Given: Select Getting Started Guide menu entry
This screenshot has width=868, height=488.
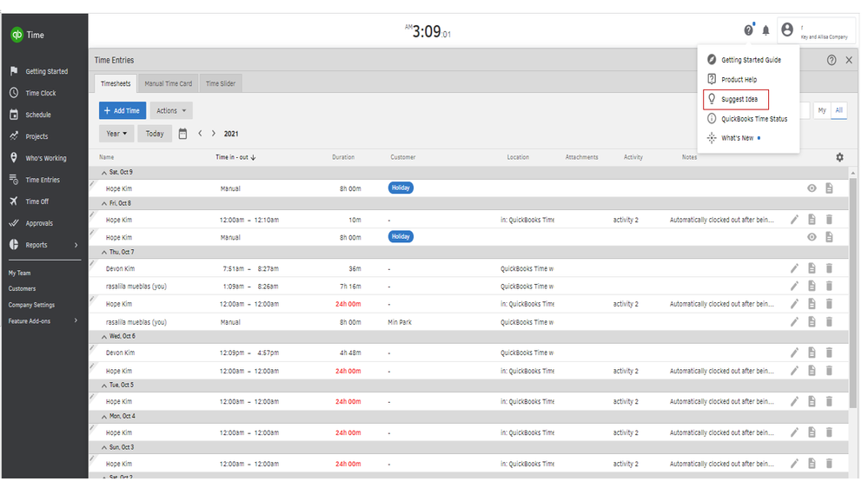Looking at the screenshot, I should tap(745, 60).
